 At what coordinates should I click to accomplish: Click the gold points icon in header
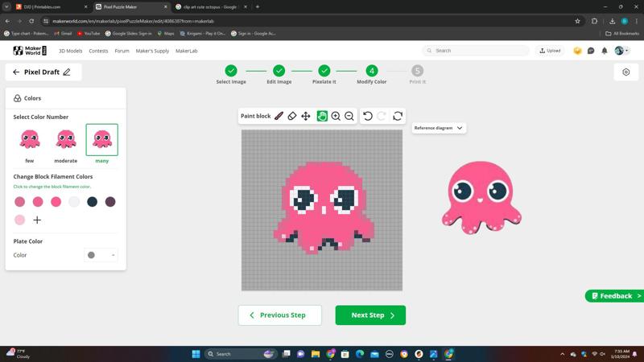[x=577, y=51]
